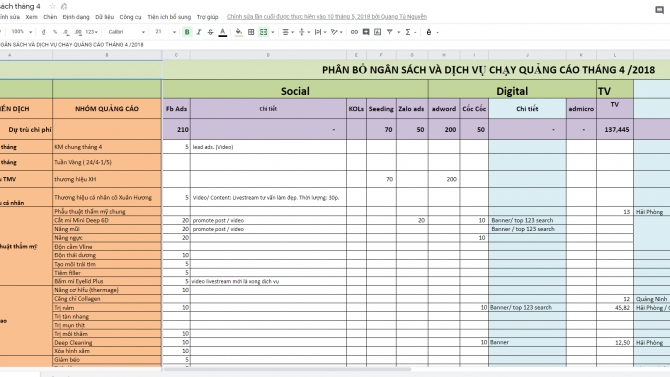Image resolution: width=670 pixels, height=377 pixels.
Task: Select the Digital header cell
Action: [512, 89]
